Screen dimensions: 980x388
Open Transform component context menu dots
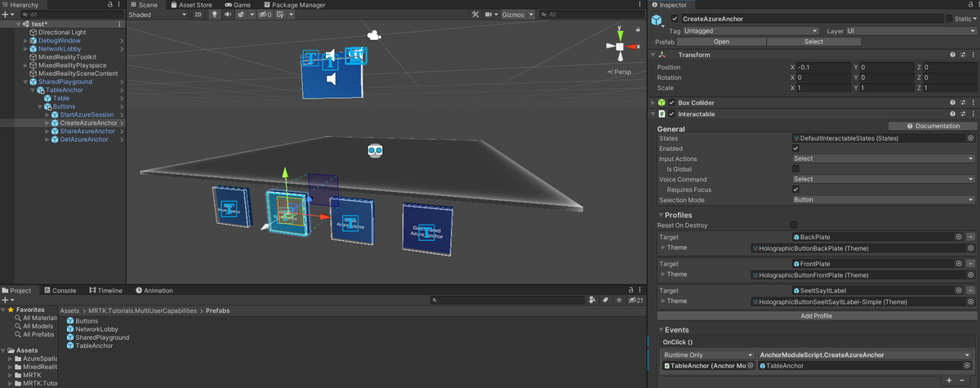[973, 55]
